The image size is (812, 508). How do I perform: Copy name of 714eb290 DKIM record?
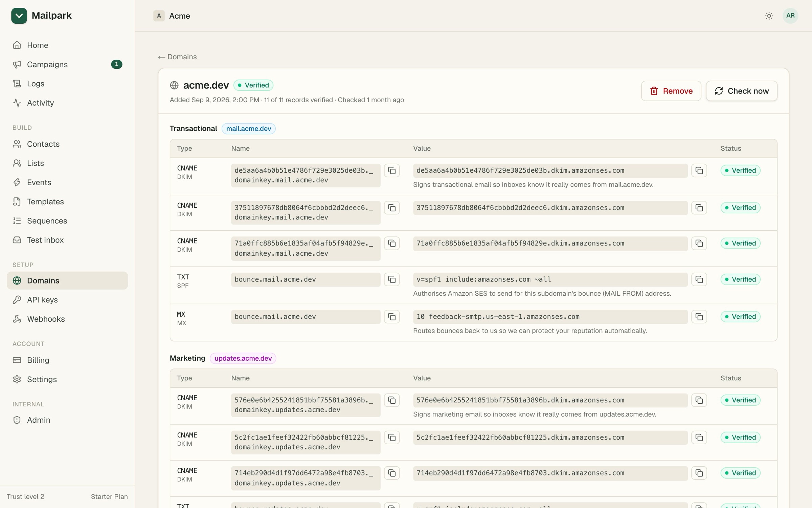(392, 473)
